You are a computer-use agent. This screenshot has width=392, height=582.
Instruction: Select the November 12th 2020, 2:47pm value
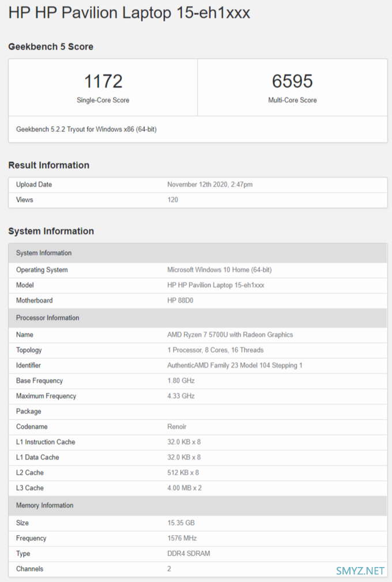point(210,184)
